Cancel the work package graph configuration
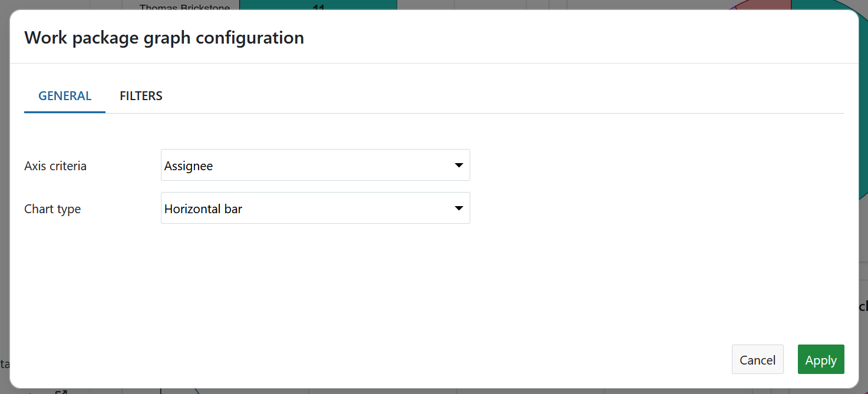 [x=757, y=359]
